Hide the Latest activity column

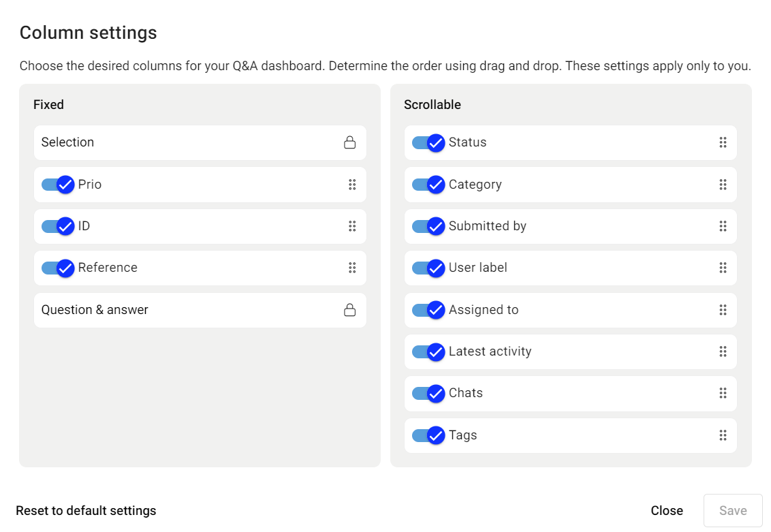coord(428,351)
